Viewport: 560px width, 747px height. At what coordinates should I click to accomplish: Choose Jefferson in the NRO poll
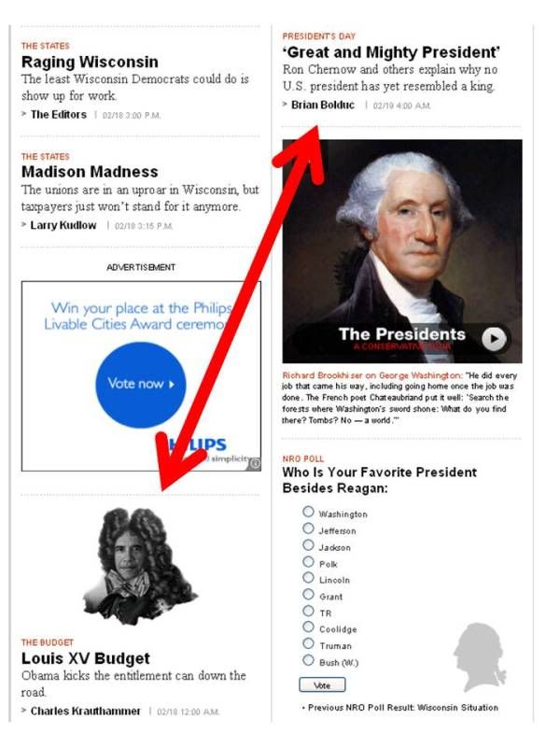pyautogui.click(x=309, y=529)
